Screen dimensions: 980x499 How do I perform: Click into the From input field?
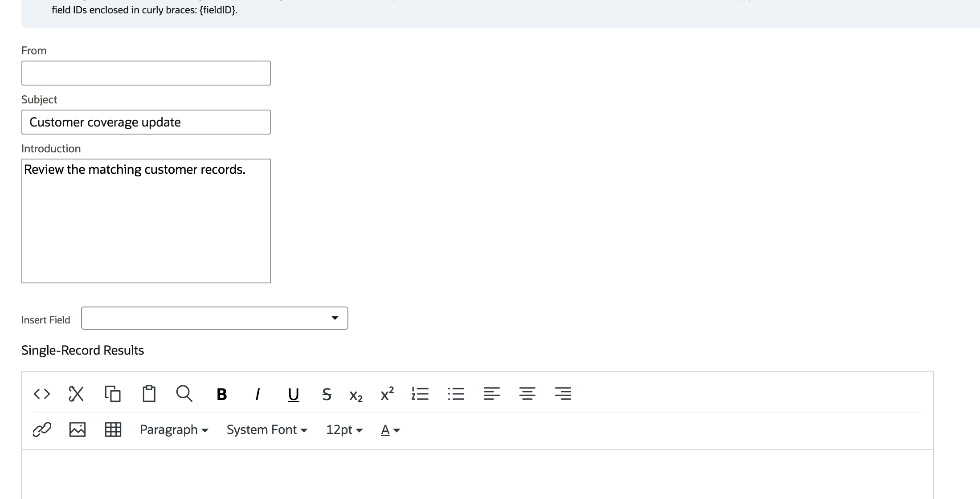146,73
